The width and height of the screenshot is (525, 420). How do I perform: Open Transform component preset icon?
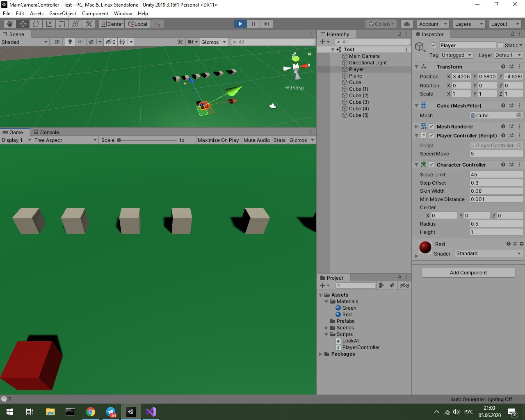click(x=511, y=66)
